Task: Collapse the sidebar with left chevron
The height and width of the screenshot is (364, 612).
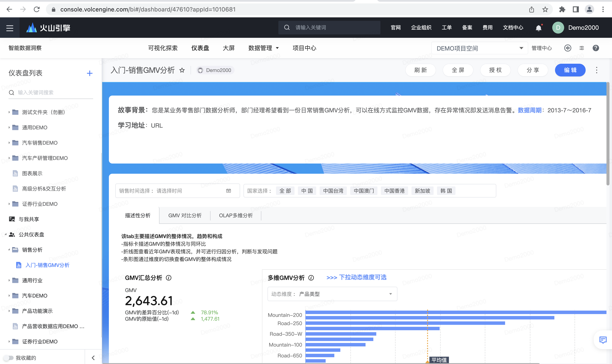Action: pos(93,358)
